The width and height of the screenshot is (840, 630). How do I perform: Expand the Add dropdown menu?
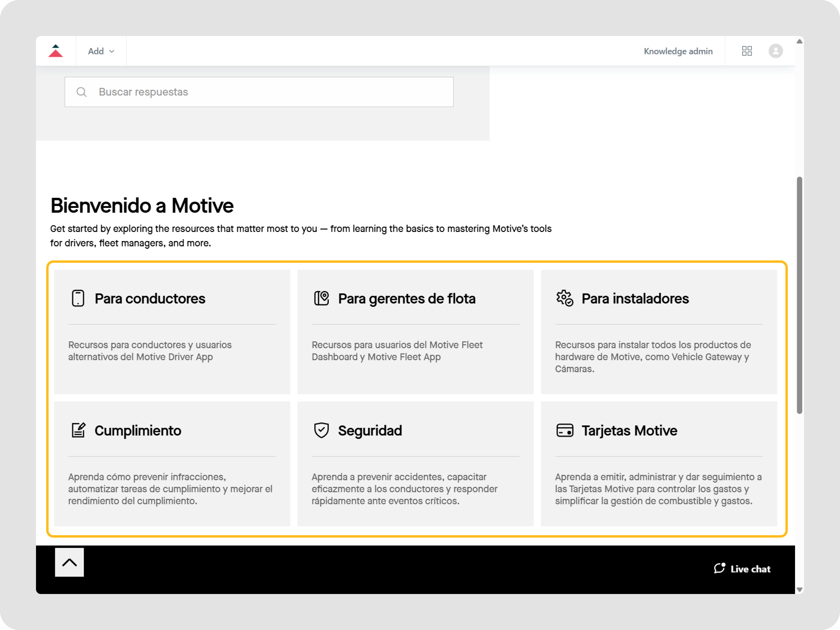click(100, 50)
